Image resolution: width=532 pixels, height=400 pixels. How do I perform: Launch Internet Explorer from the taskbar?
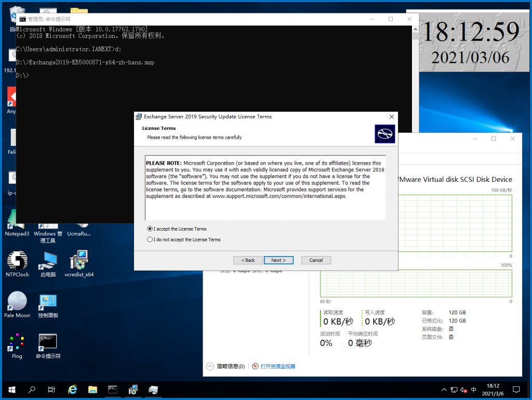click(72, 389)
